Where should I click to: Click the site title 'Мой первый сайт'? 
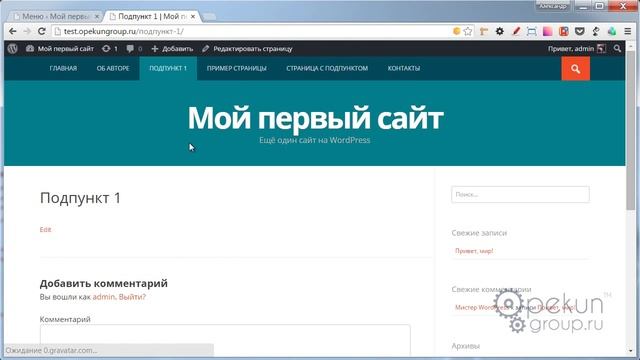pyautogui.click(x=315, y=118)
